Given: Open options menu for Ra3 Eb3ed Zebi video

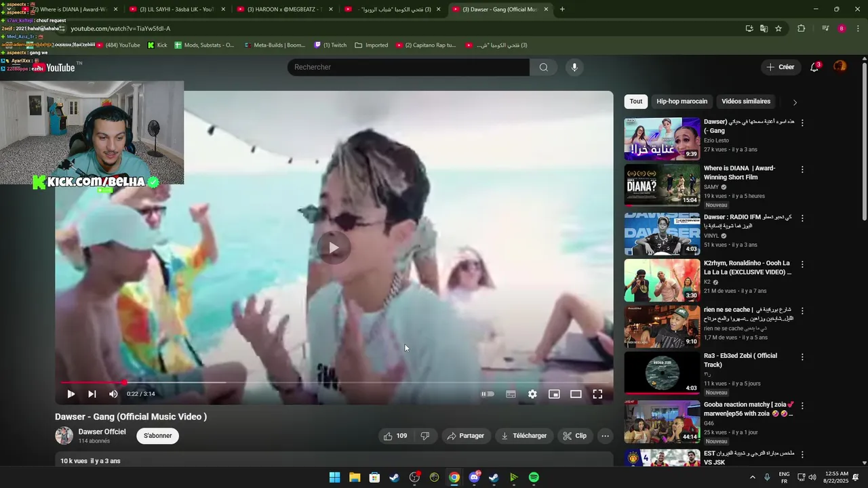Looking at the screenshot, I should point(802,357).
